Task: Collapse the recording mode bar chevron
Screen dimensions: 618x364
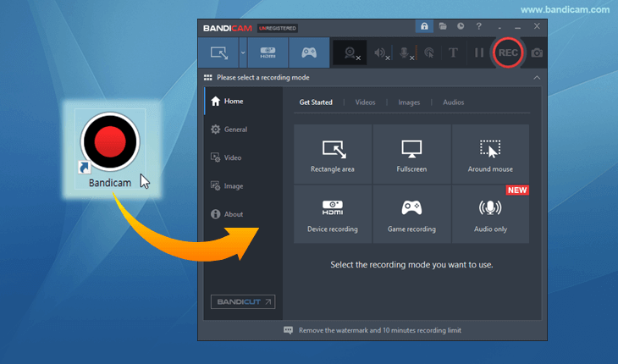Action: click(x=537, y=78)
